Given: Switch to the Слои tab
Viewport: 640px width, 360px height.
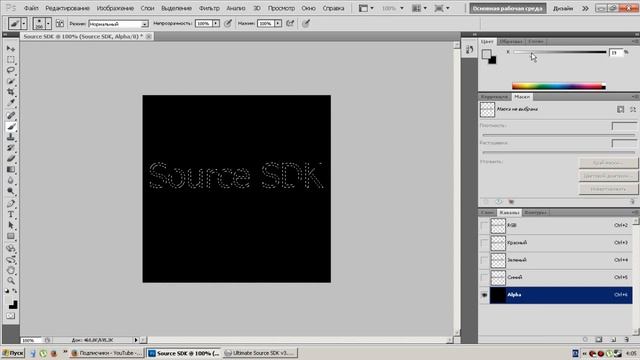Looking at the screenshot, I should click(487, 213).
